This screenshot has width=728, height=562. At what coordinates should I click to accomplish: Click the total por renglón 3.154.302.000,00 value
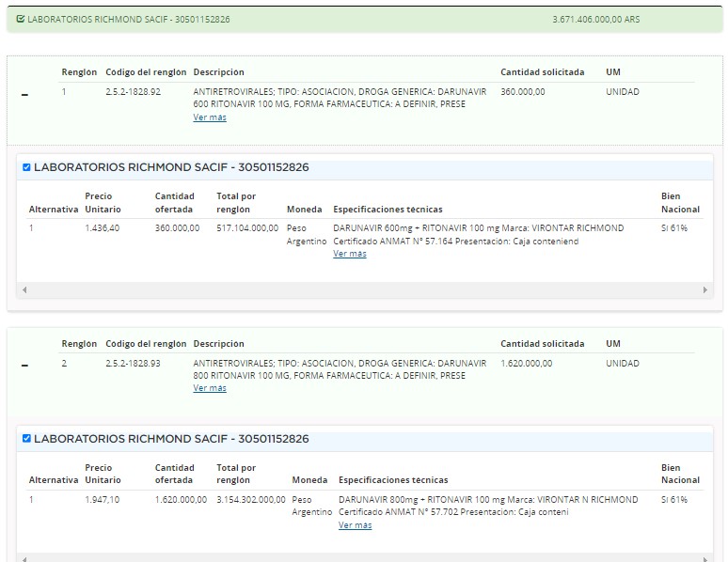tap(251, 500)
